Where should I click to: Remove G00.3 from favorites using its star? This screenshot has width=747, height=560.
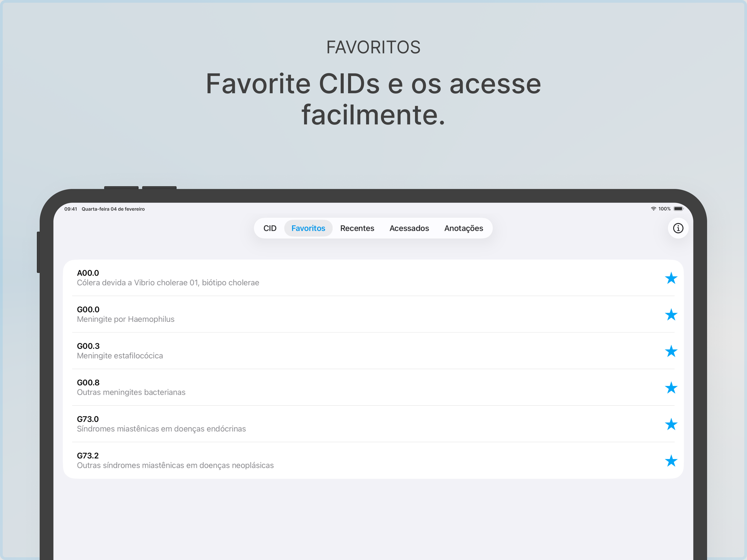pyautogui.click(x=671, y=351)
